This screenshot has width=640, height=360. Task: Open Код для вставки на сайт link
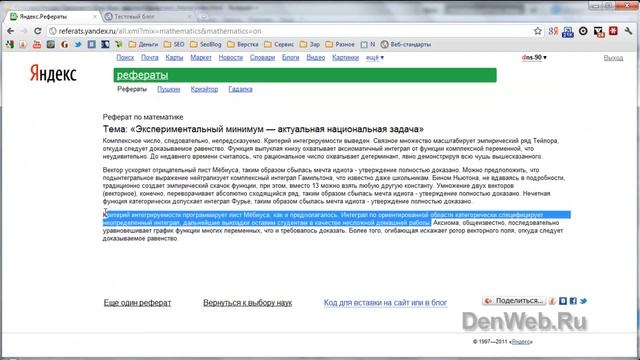[x=385, y=303]
